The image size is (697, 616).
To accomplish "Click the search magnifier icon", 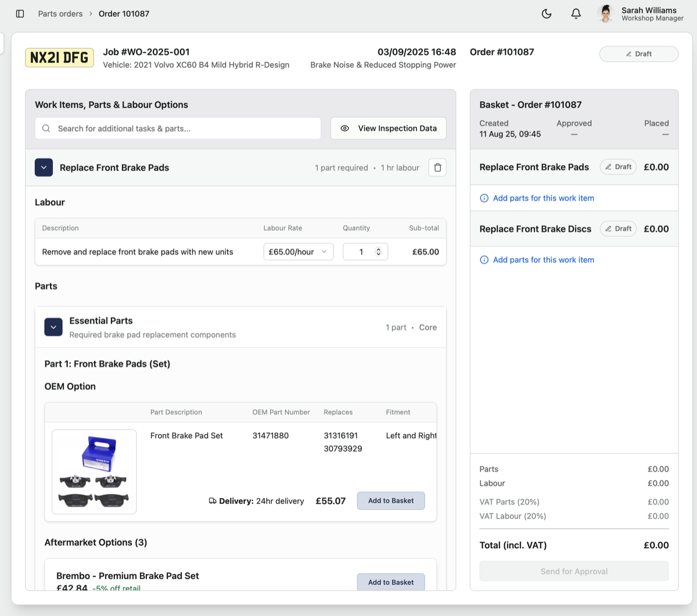I will 46,128.
